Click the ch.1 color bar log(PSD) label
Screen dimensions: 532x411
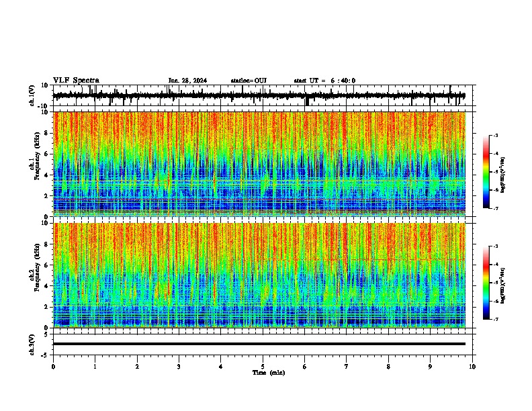tap(502, 175)
